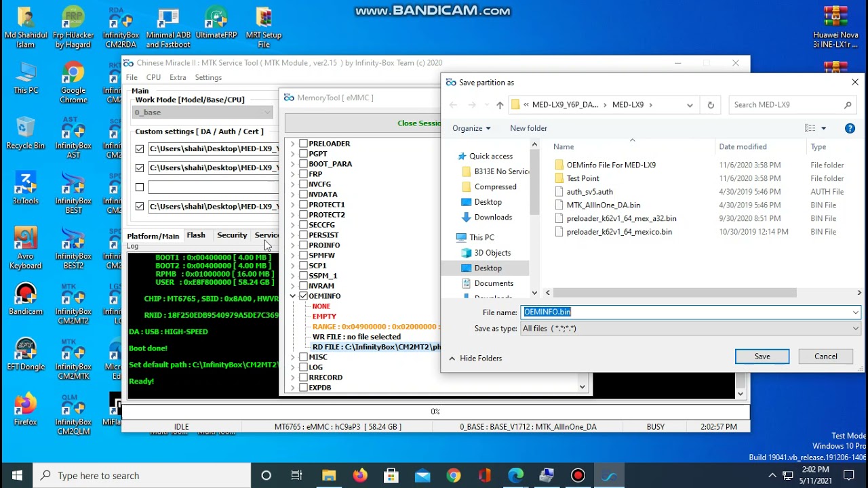Image resolution: width=868 pixels, height=488 pixels.
Task: Switch to the Security tab
Action: pyautogui.click(x=232, y=235)
